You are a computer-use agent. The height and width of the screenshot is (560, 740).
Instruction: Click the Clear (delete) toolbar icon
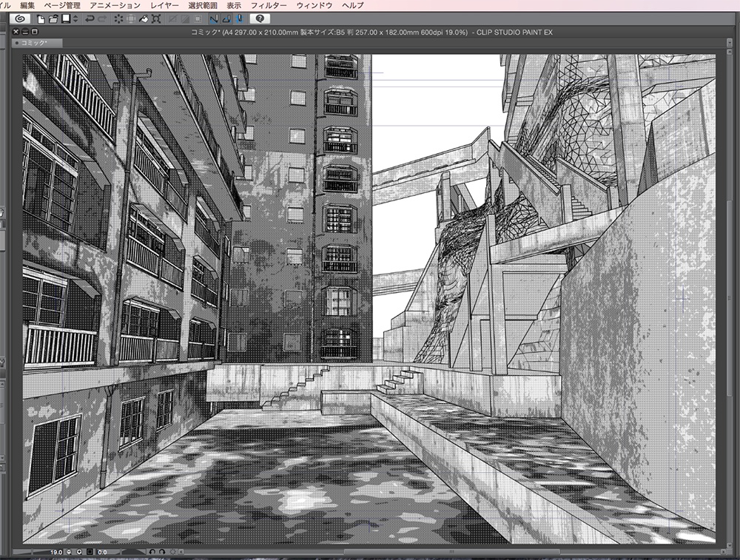(118, 19)
